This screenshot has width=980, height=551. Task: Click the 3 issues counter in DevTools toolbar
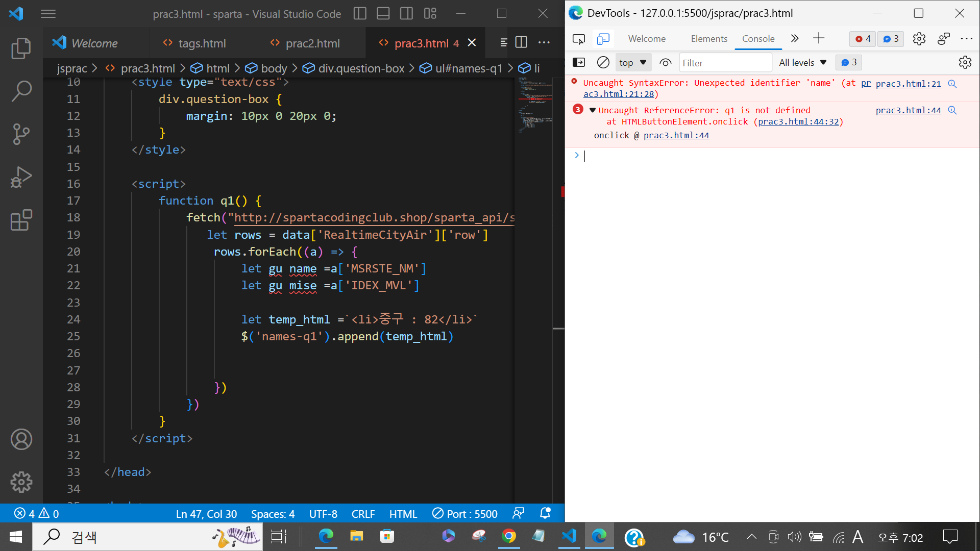891,39
